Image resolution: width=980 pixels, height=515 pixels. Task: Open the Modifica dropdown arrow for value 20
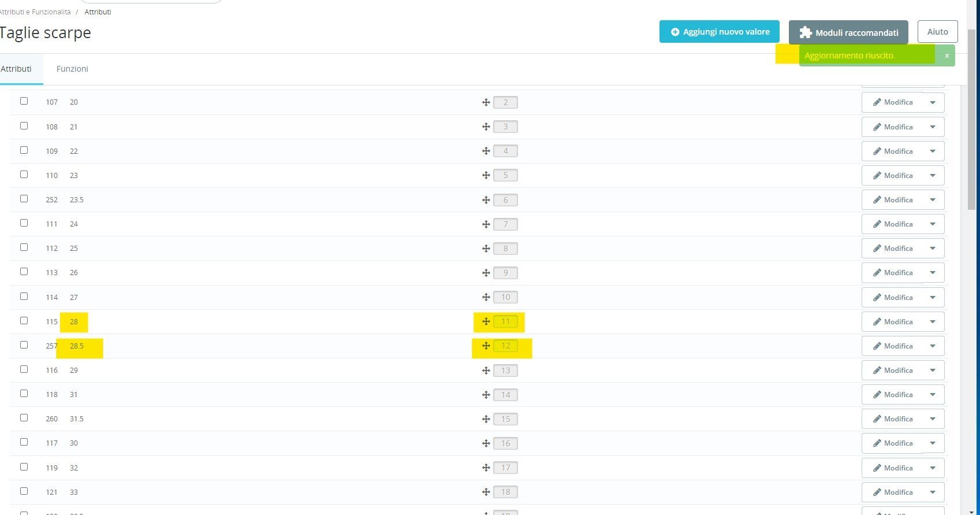(933, 103)
